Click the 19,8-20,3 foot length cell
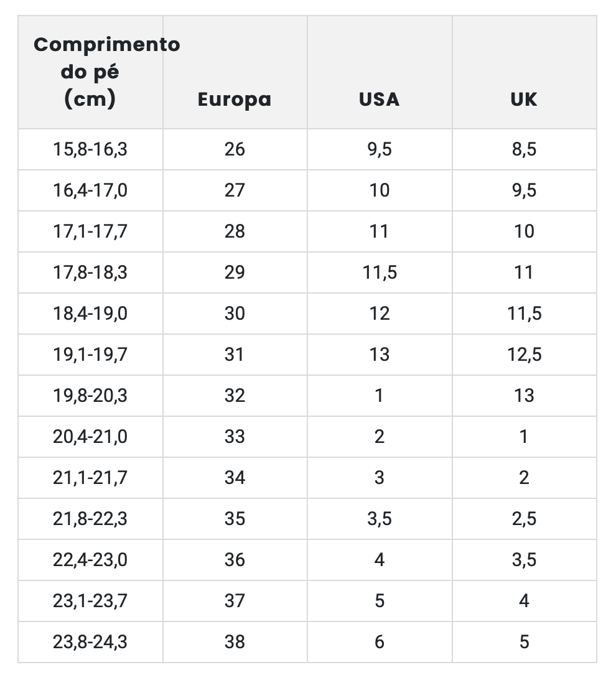This screenshot has width=616, height=698. [90, 396]
